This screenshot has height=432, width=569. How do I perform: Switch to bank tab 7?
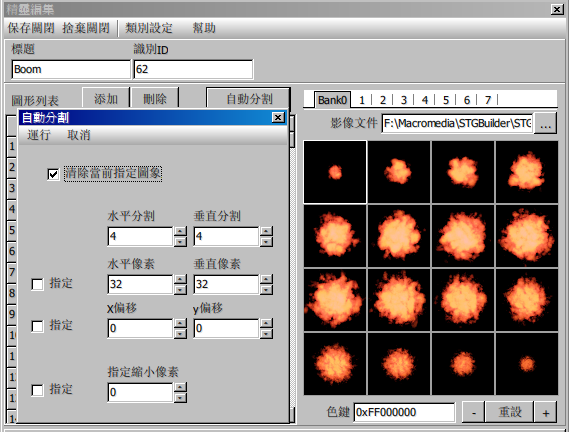tap(488, 100)
